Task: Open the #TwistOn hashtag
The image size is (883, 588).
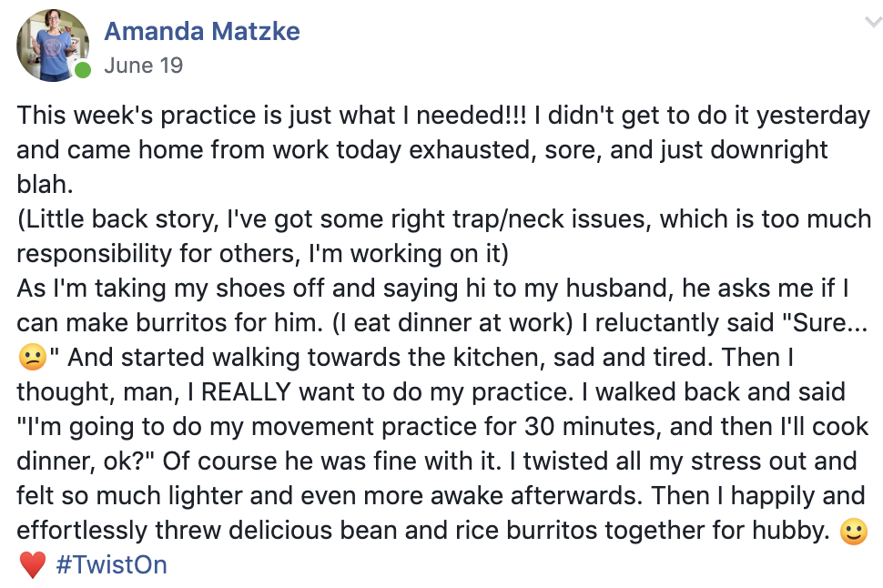Action: coord(111,565)
